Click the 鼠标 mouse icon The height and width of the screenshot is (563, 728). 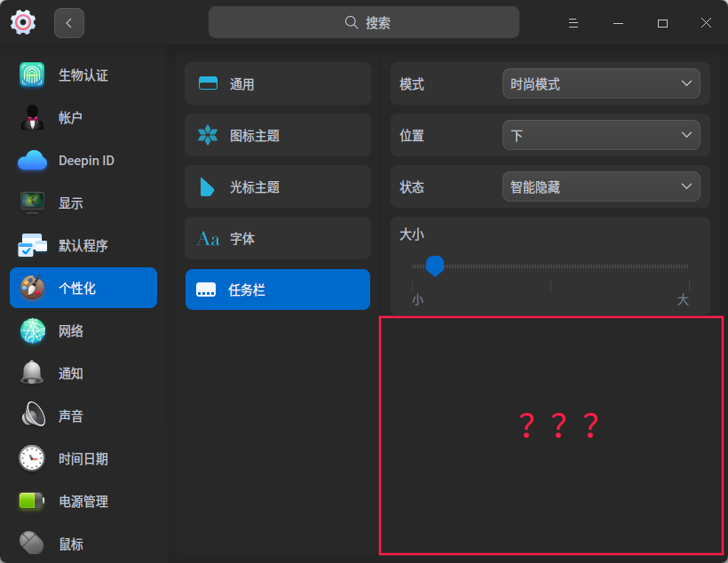[32, 543]
